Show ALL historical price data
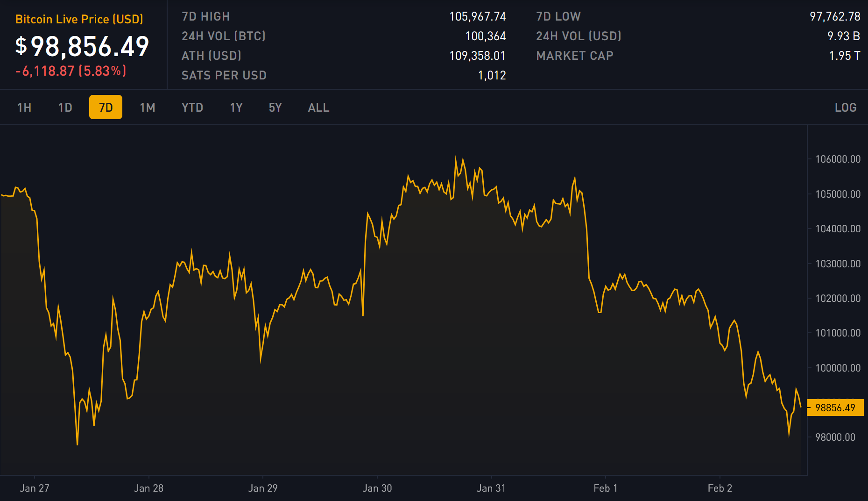The width and height of the screenshot is (868, 501). (x=318, y=107)
